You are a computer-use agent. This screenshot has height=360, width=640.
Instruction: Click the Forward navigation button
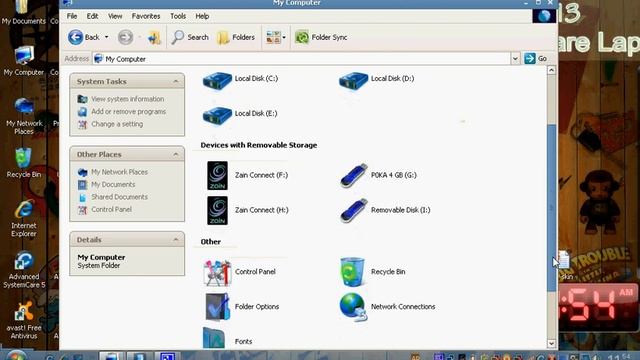point(125,37)
